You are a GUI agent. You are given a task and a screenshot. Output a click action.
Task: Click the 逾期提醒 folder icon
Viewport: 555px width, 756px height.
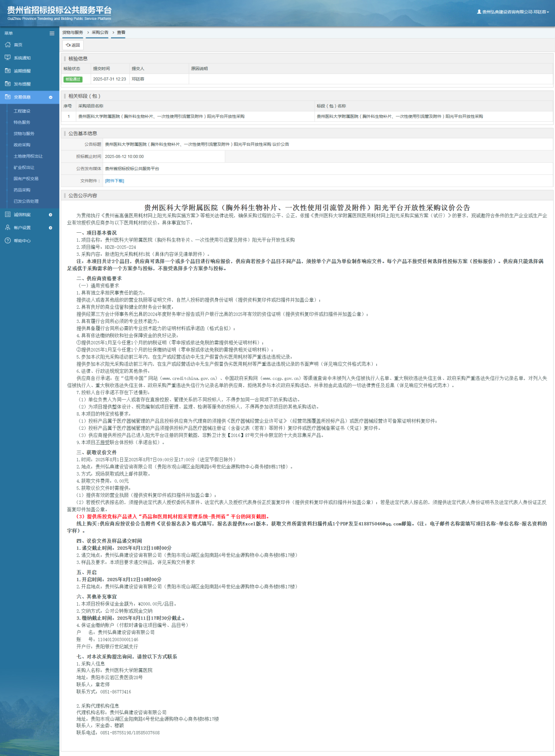click(7, 71)
